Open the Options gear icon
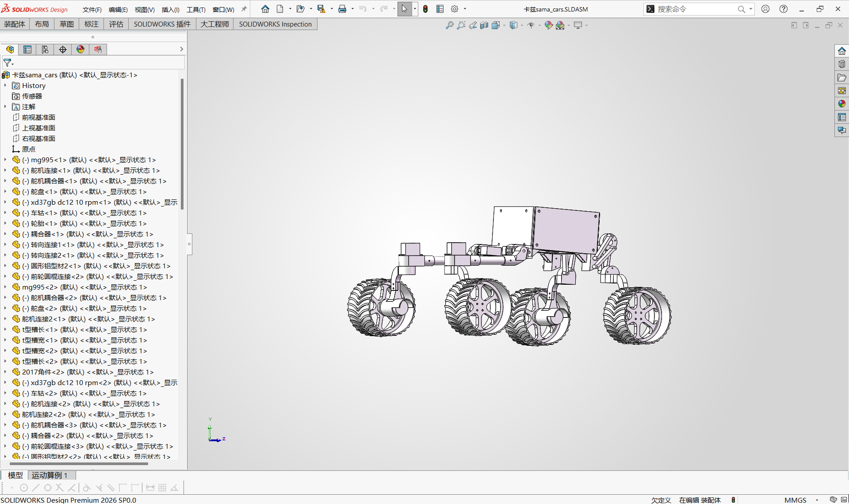 coord(455,9)
